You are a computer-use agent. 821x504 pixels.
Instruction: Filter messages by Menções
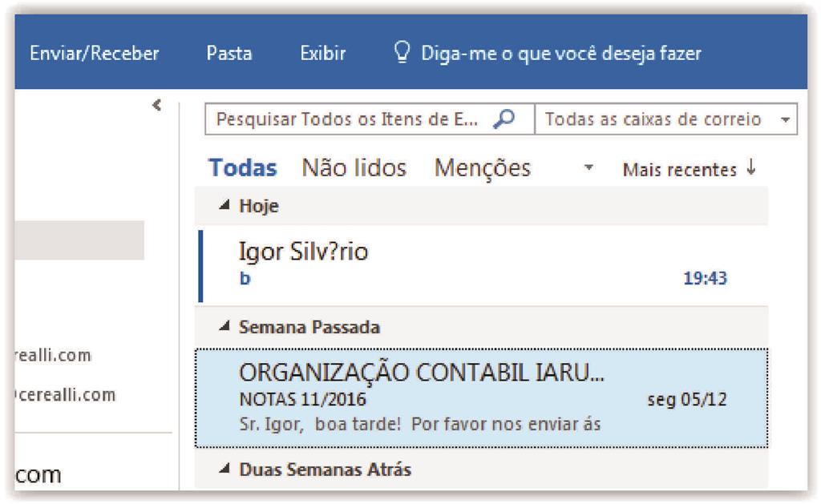[482, 168]
